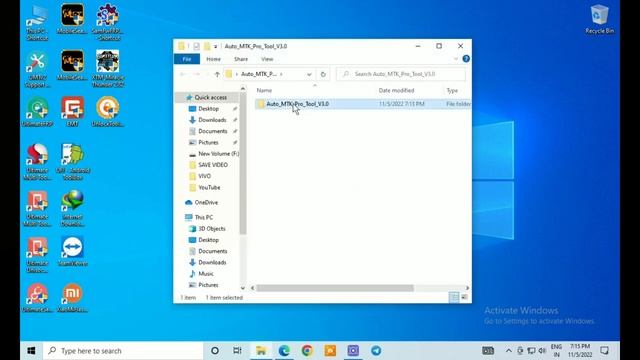Show hidden system tray icons
The width and height of the screenshot is (640, 360).
pyautogui.click(x=509, y=351)
